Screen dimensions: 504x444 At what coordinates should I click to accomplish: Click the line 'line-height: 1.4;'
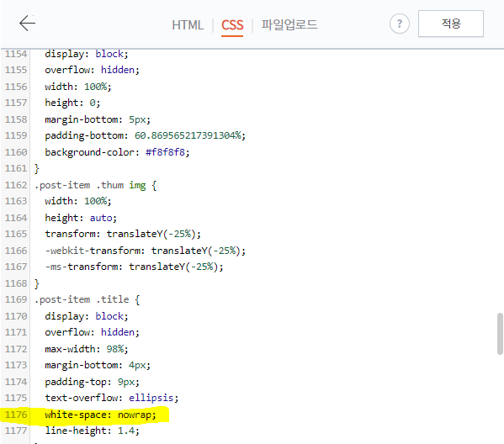tap(93, 431)
